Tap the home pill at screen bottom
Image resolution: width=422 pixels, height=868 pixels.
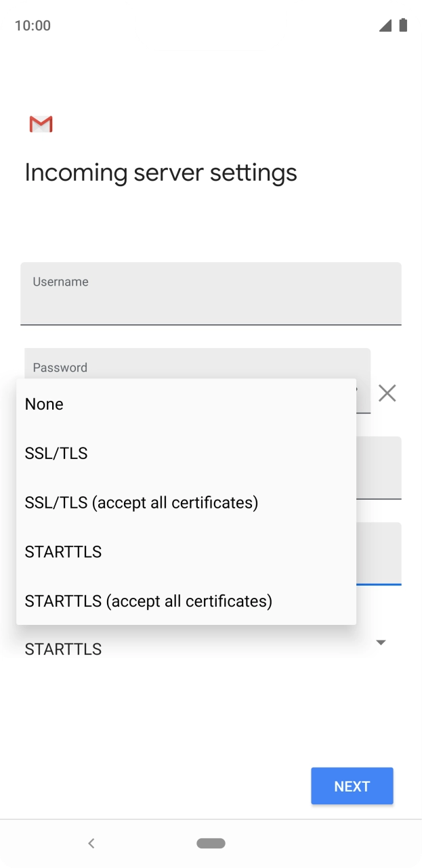(x=211, y=843)
